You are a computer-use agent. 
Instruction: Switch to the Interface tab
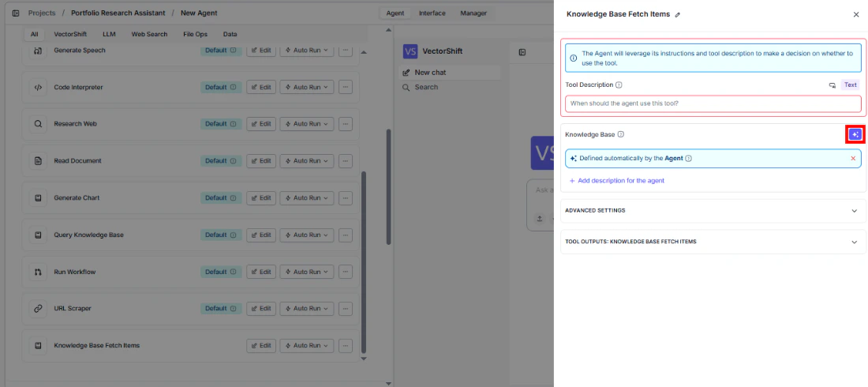[x=432, y=13]
